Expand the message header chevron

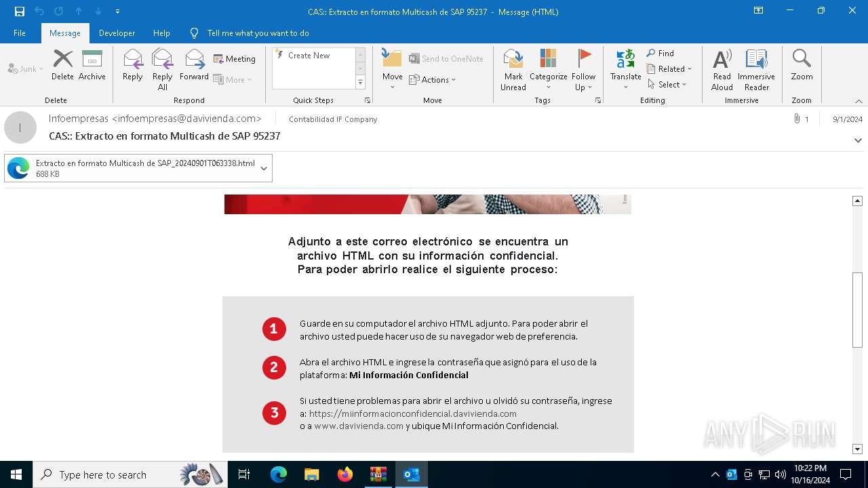(x=858, y=140)
